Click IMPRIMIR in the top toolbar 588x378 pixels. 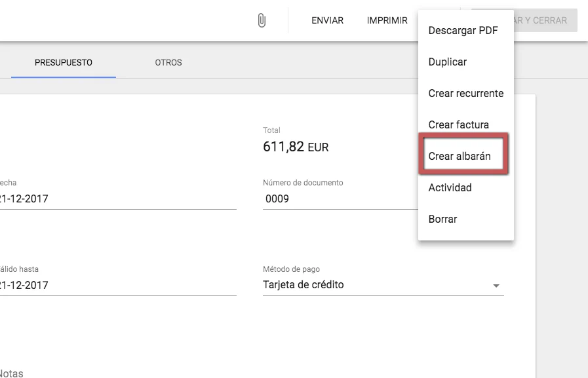point(387,20)
